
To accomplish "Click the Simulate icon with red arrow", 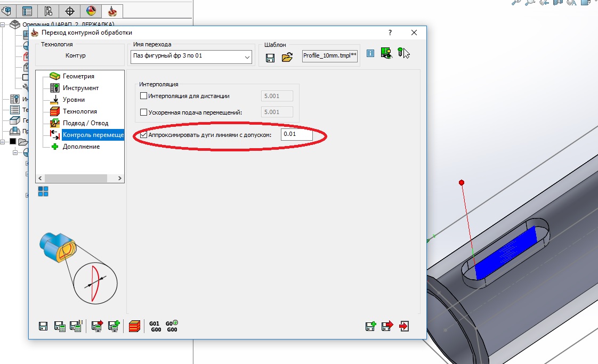I will coord(97,326).
